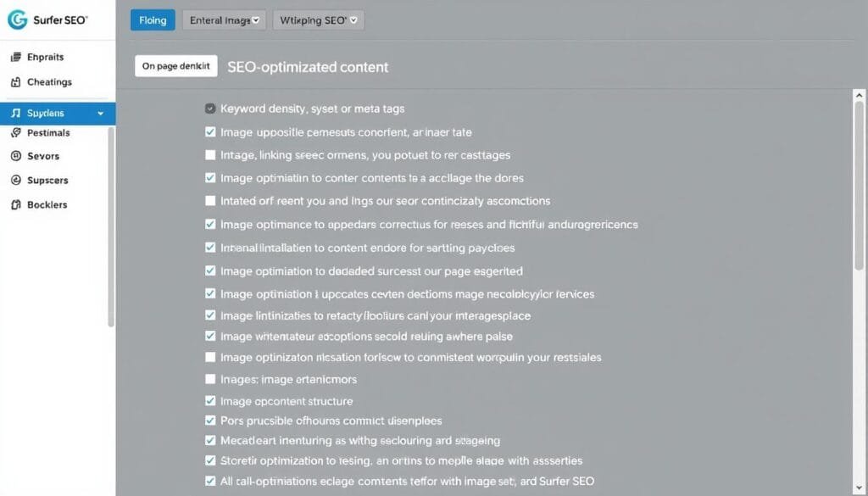Click the Enpraits sidebar icon
Viewport: 868px width, 496px height.
pyautogui.click(x=15, y=58)
